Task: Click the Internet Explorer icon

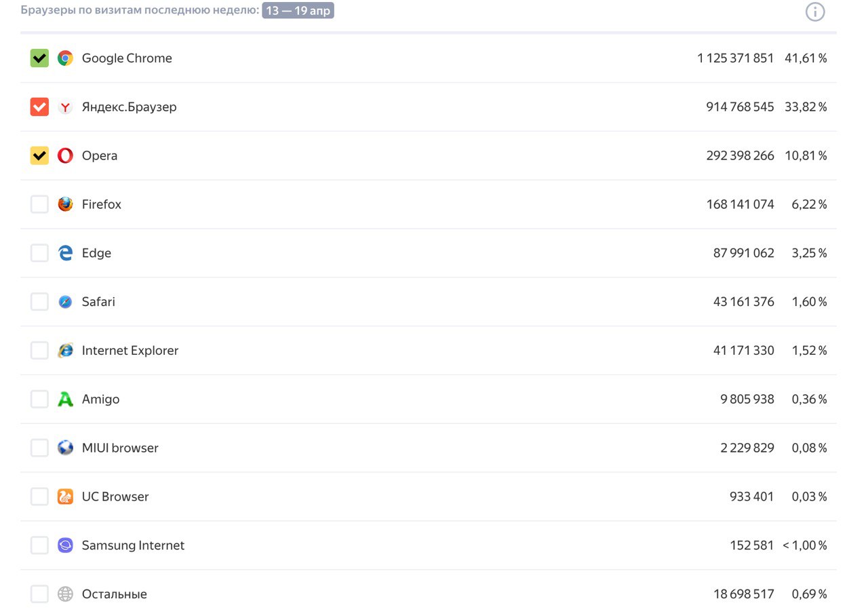Action: pos(65,351)
